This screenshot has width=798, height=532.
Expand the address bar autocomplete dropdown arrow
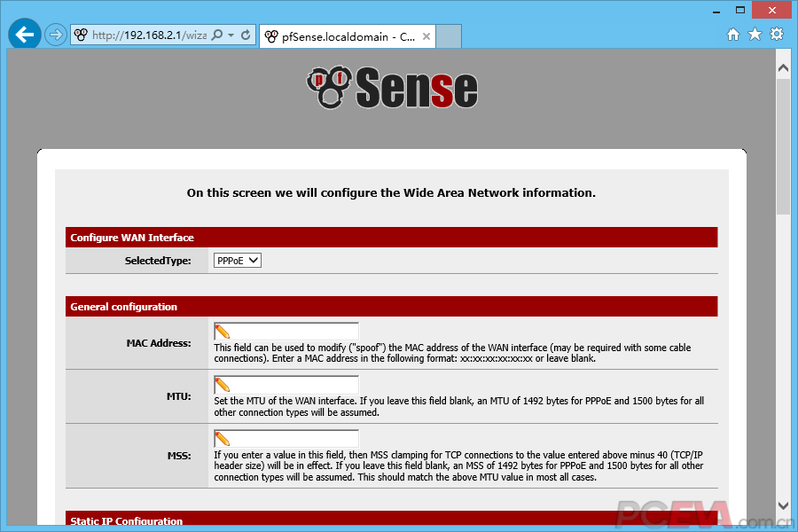click(x=231, y=35)
